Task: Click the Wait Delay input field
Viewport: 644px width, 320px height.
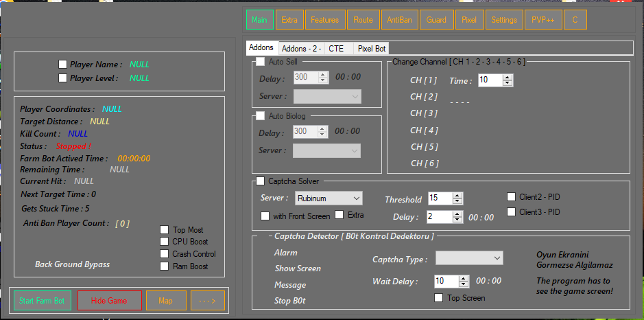Action: (446, 281)
